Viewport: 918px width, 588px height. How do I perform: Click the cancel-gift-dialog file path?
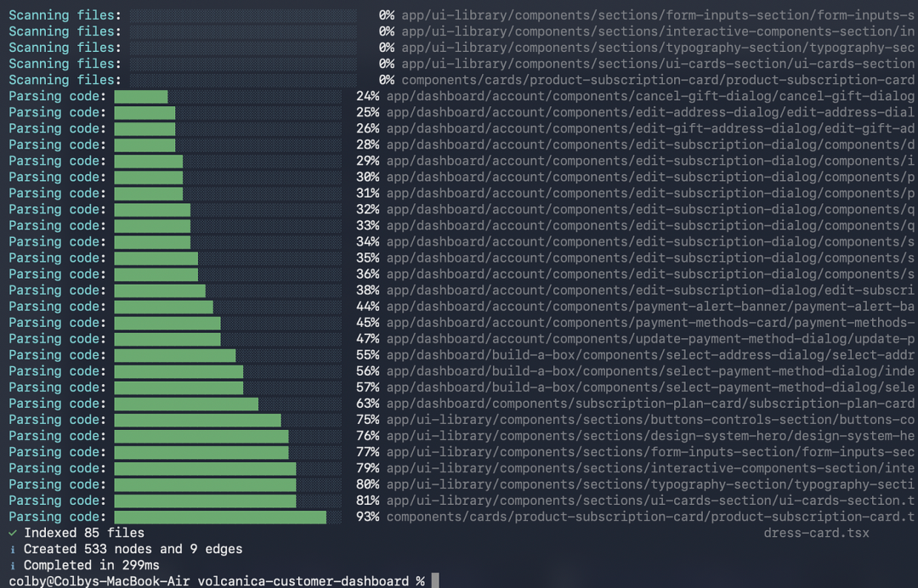click(x=649, y=97)
